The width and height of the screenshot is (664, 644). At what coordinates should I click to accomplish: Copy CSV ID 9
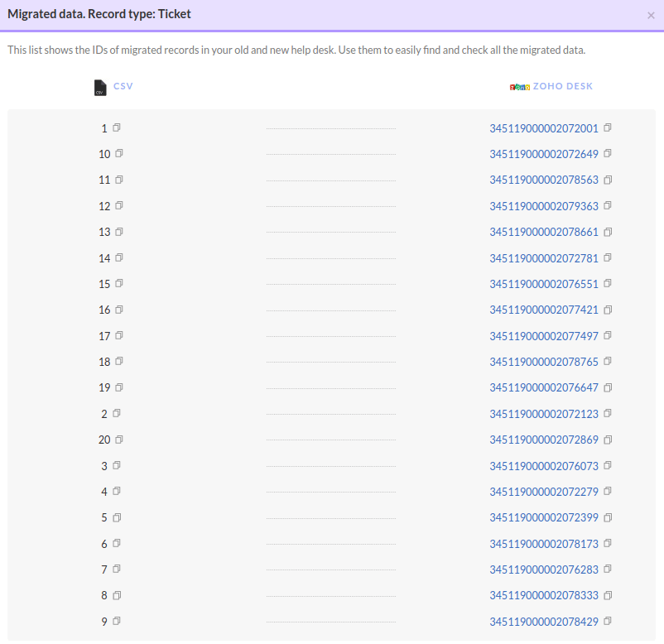[x=117, y=621]
